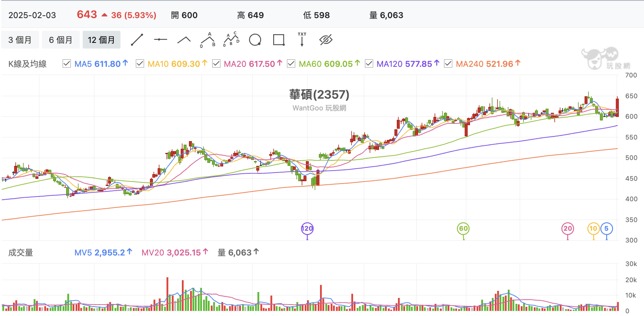
Task: Select the 12 個月 range tab
Action: [101, 40]
